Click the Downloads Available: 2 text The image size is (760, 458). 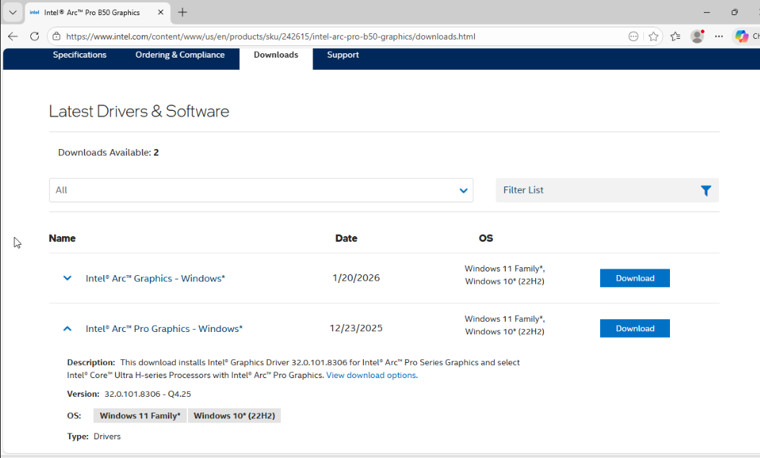click(109, 153)
